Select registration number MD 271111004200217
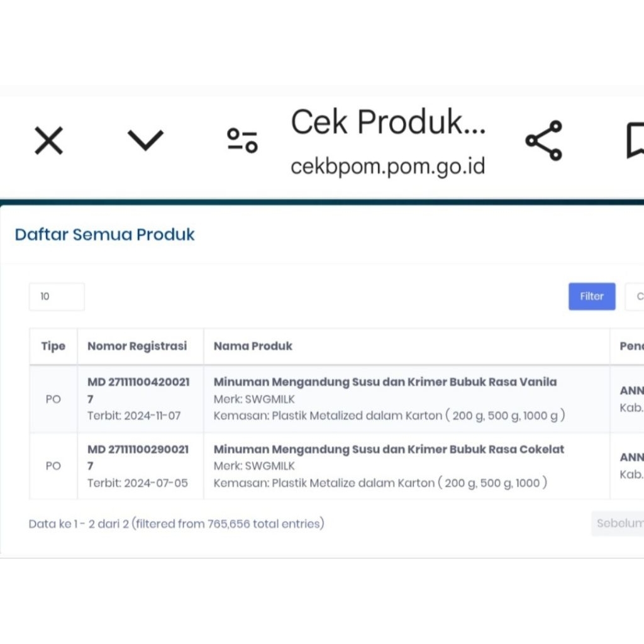 [138, 390]
